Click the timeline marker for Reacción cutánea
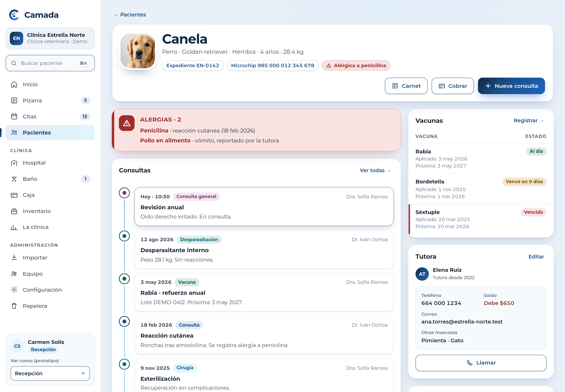This screenshot has height=392, width=565. point(125,321)
